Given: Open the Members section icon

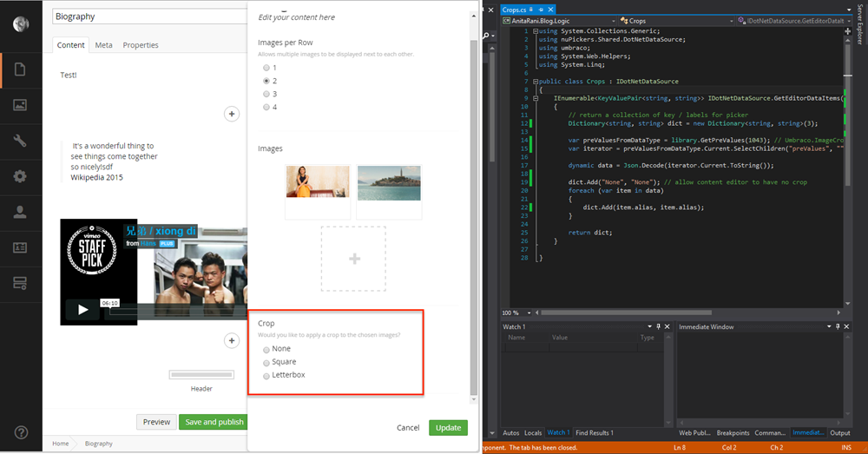Looking at the screenshot, I should tap(20, 247).
